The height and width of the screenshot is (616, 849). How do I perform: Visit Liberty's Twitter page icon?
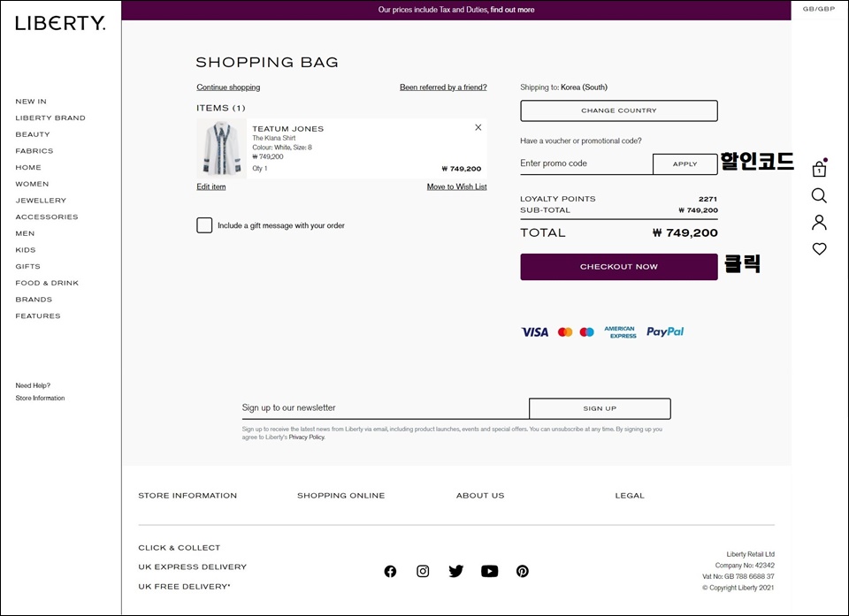(456, 571)
